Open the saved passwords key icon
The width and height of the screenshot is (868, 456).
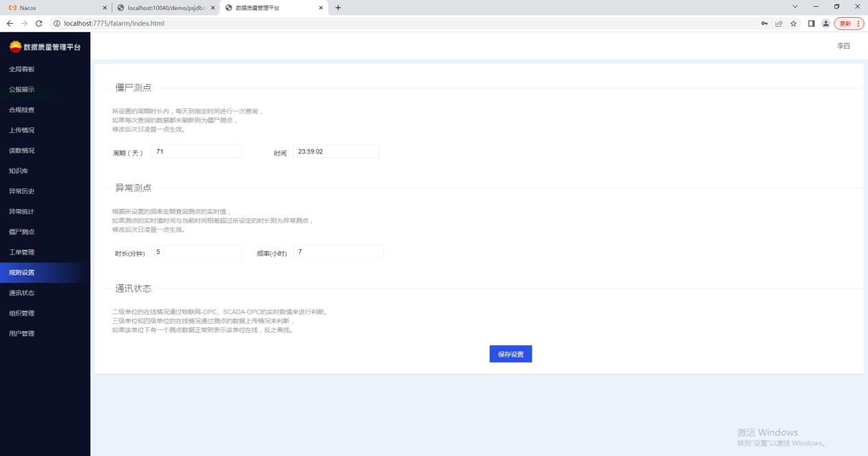(765, 23)
